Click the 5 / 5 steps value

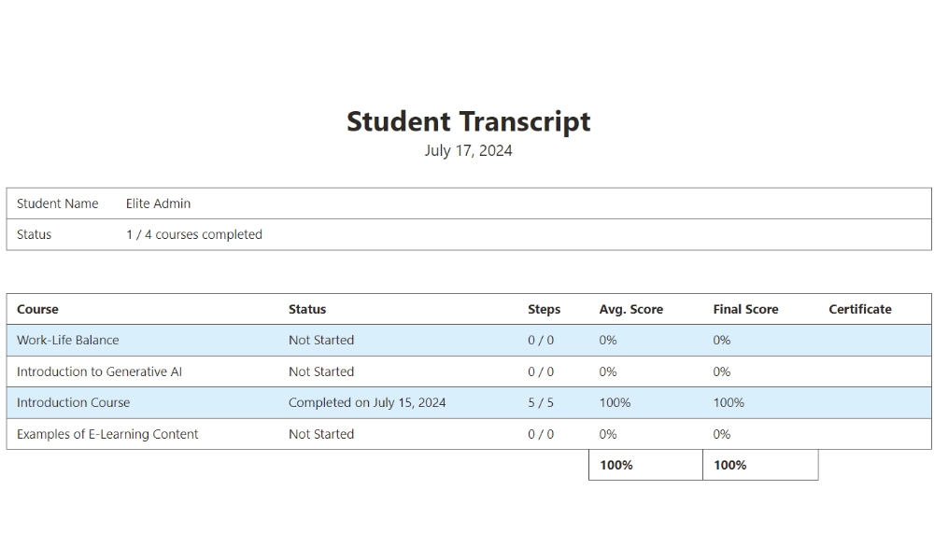coord(541,402)
